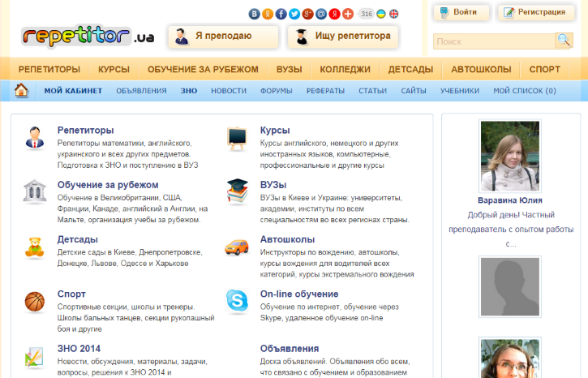
Task: Click the repetitor.ua logo
Action: 88,37
